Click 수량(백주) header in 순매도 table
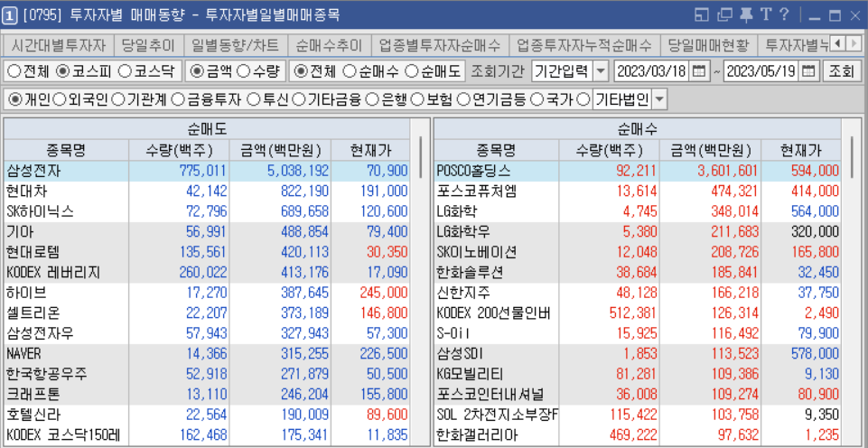The width and height of the screenshot is (868, 448). [x=179, y=150]
